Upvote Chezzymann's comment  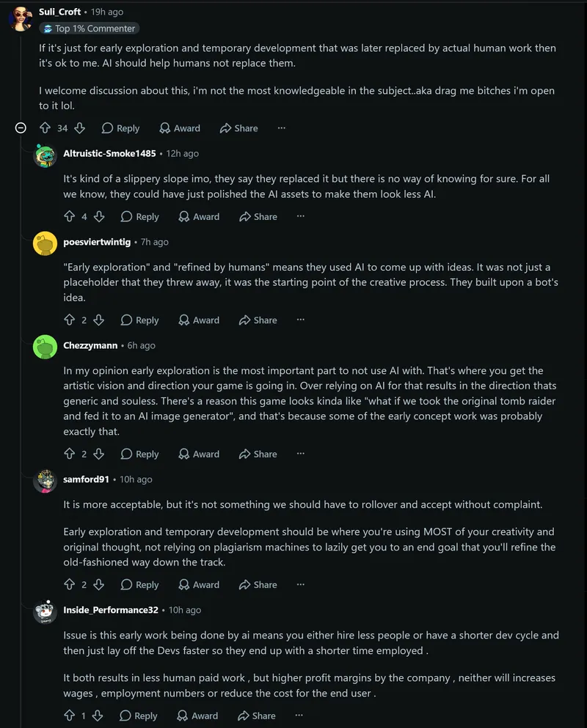(69, 454)
